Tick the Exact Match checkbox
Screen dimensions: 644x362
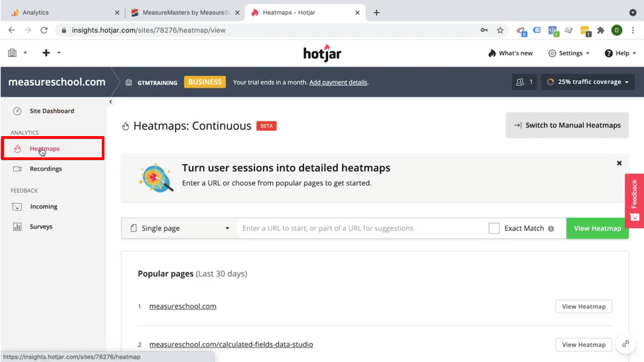click(494, 228)
